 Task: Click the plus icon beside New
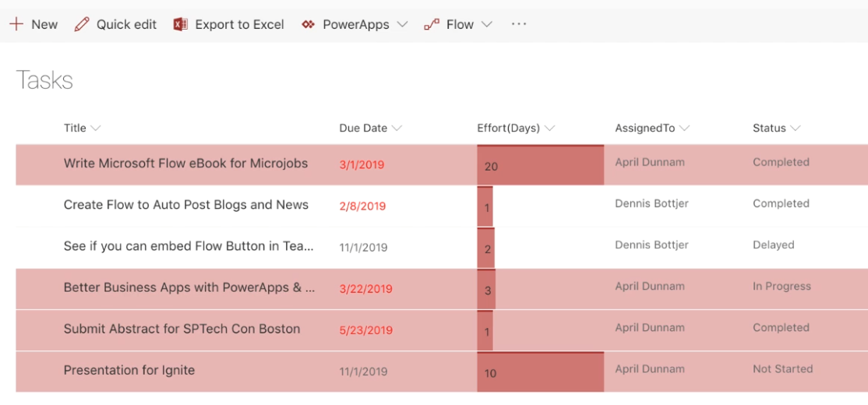tap(16, 24)
